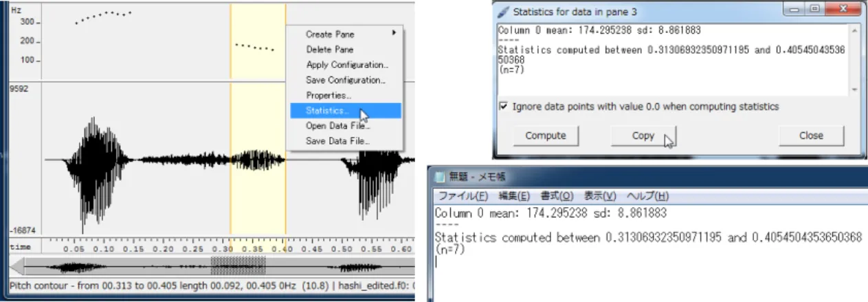This screenshot has height=302, width=868.
Task: Click left arrow of waveform overview scrollbar
Action: click(17, 266)
